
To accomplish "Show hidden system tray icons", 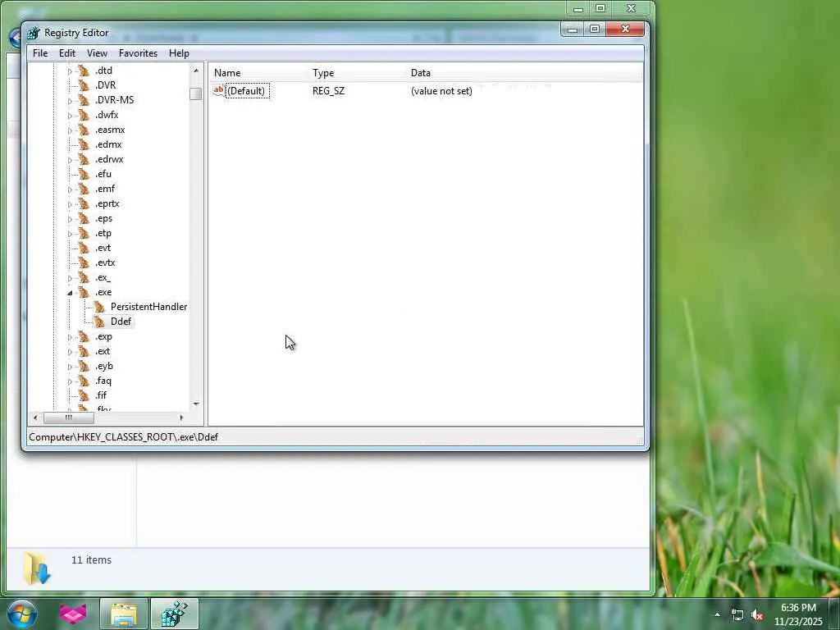I will [717, 614].
